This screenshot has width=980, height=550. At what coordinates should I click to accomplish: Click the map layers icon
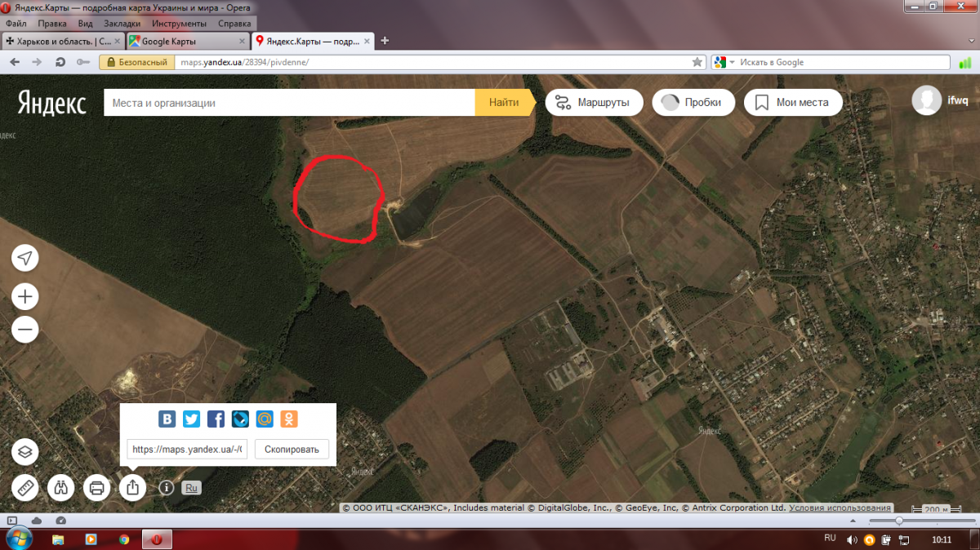tap(25, 451)
